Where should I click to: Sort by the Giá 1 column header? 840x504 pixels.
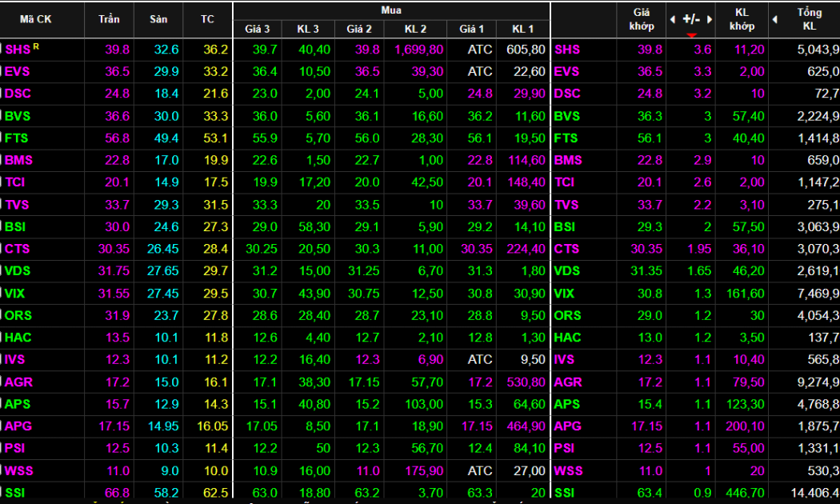coord(472,29)
